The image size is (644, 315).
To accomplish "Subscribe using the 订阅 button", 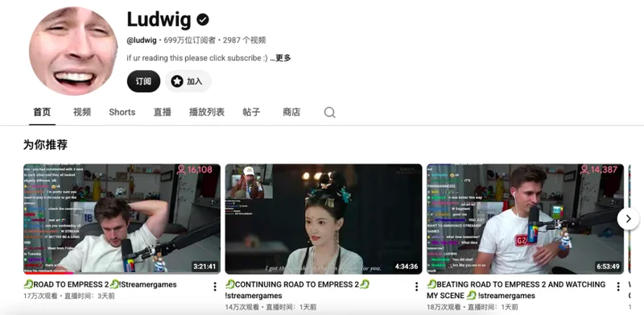I will [143, 81].
